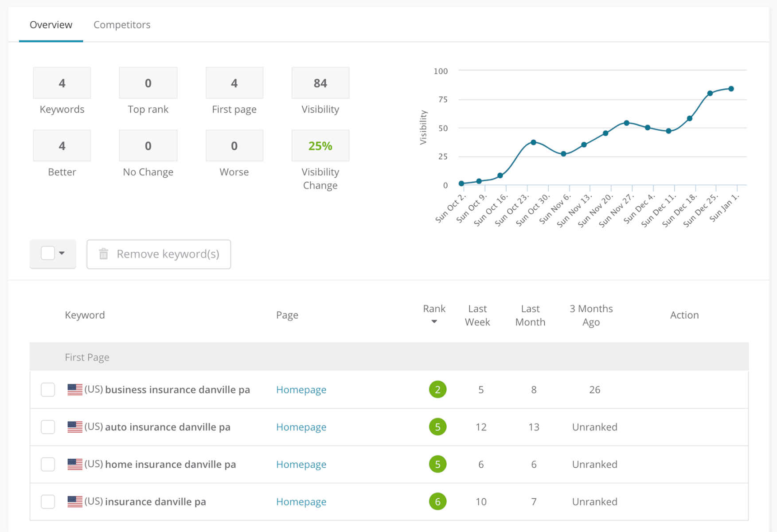Click the chart data point for Oct 23
This screenshot has height=532, width=777.
(534, 142)
